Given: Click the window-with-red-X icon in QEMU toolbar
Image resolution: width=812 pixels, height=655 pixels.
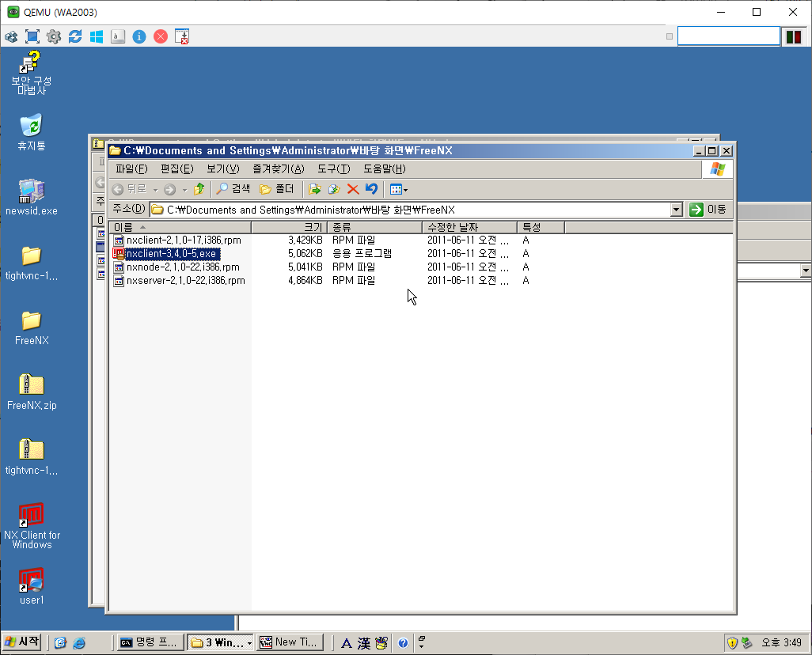Looking at the screenshot, I should (x=182, y=36).
